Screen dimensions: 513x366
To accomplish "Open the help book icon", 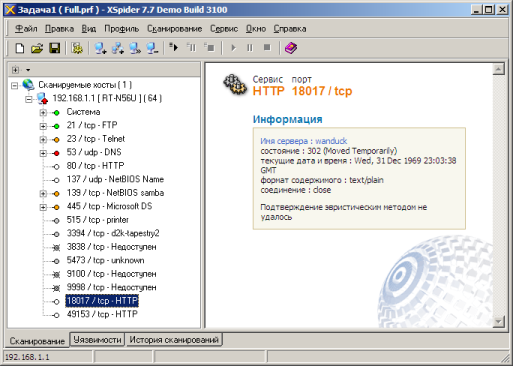I will (291, 48).
